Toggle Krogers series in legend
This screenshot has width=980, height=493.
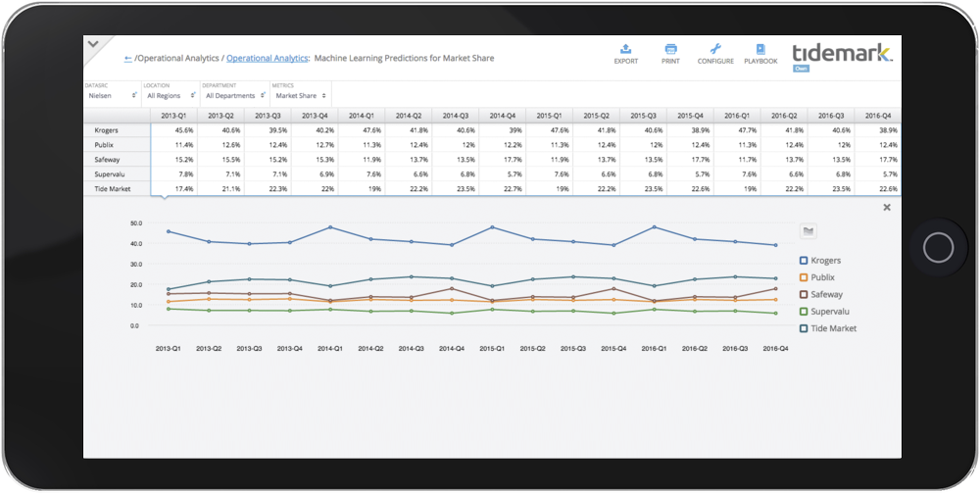point(820,261)
